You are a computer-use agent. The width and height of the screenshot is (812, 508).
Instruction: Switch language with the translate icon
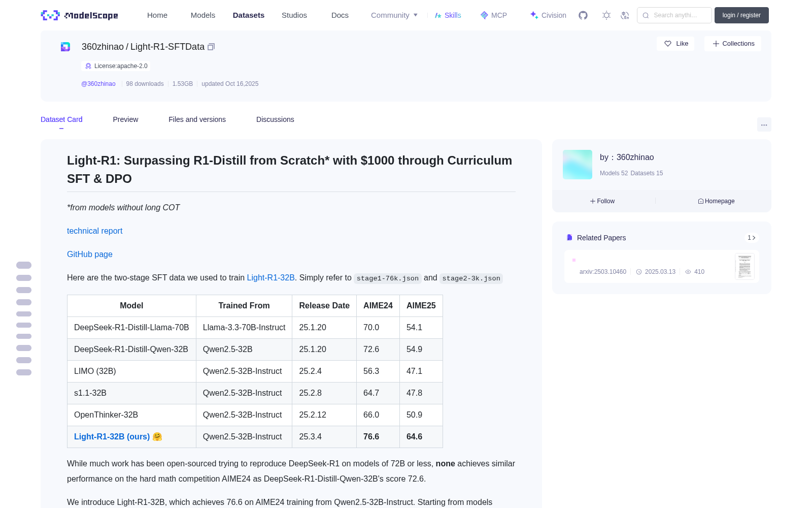click(x=625, y=15)
